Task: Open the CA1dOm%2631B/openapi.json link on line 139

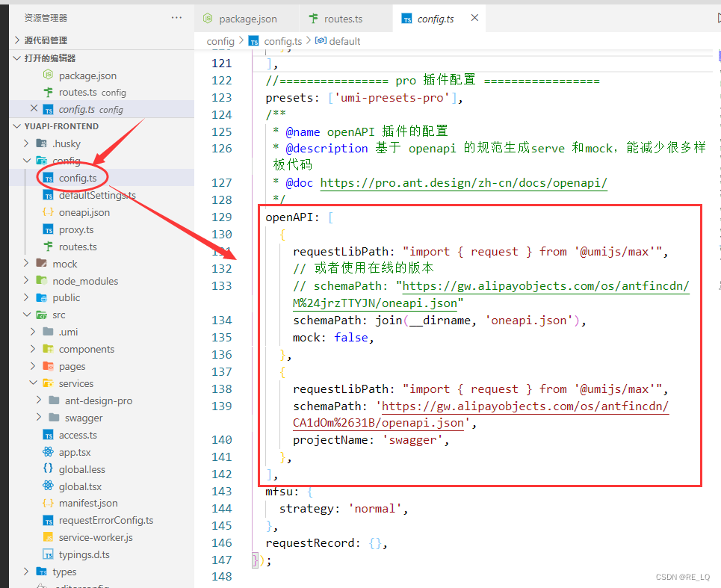Action: [x=378, y=423]
